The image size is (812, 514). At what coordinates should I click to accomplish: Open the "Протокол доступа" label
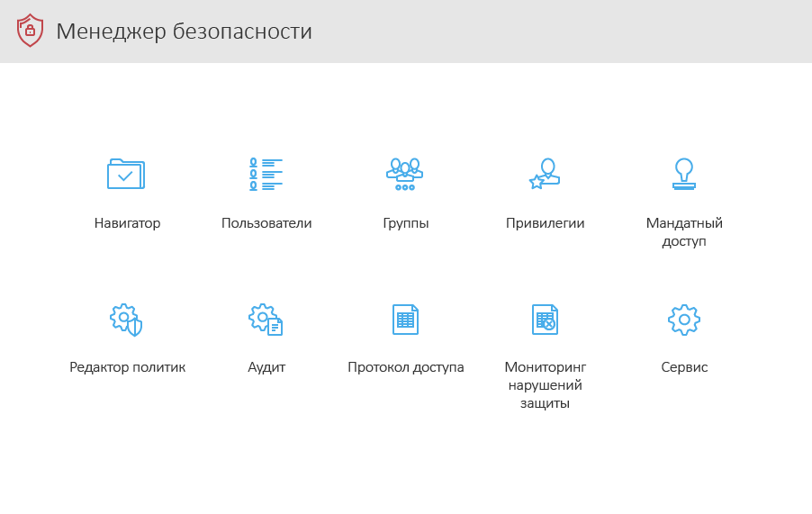pos(405,367)
